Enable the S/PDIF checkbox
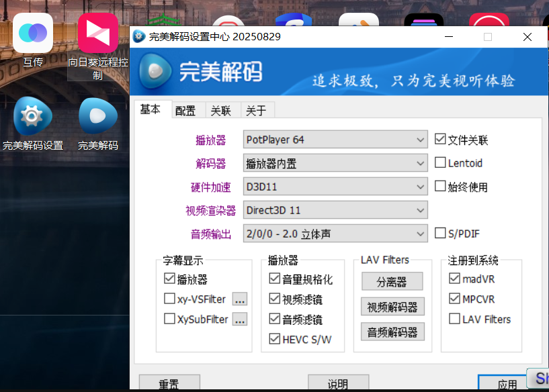Viewport: 549px width, 392px height. point(440,233)
